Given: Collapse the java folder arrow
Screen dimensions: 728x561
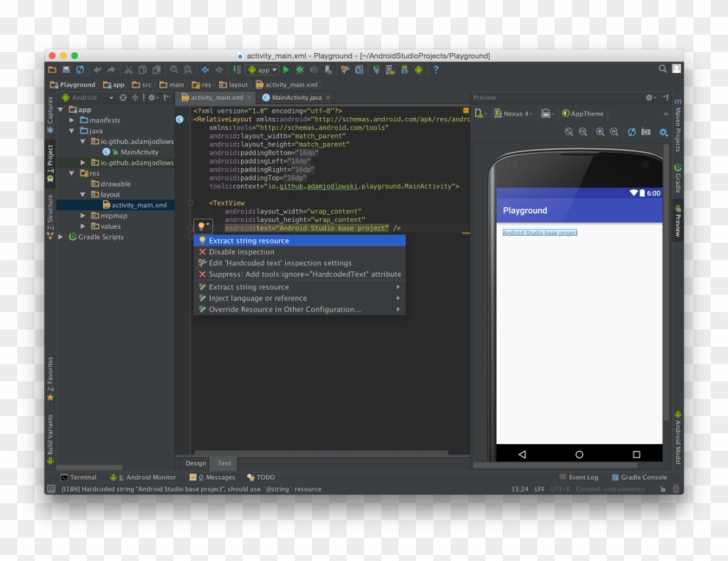Looking at the screenshot, I should click(x=71, y=131).
